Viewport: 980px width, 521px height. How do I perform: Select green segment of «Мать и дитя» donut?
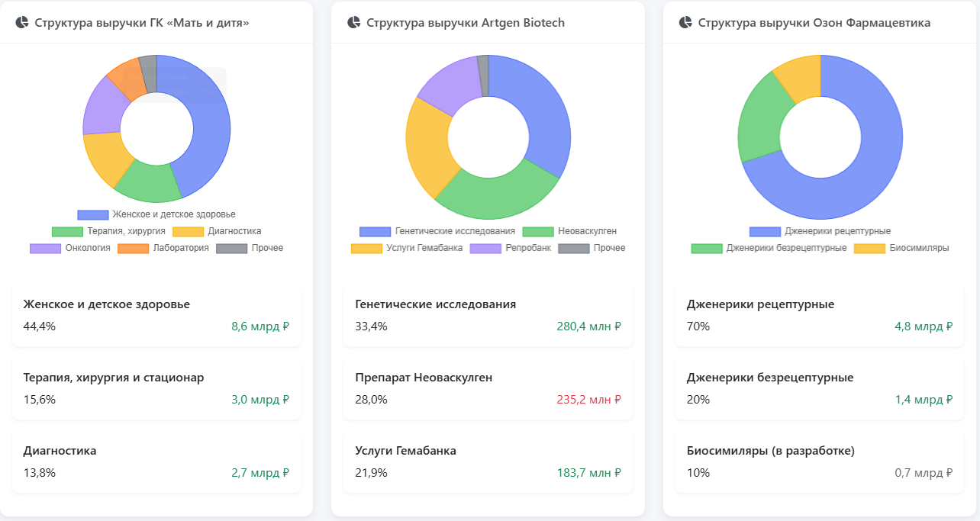pyautogui.click(x=149, y=183)
